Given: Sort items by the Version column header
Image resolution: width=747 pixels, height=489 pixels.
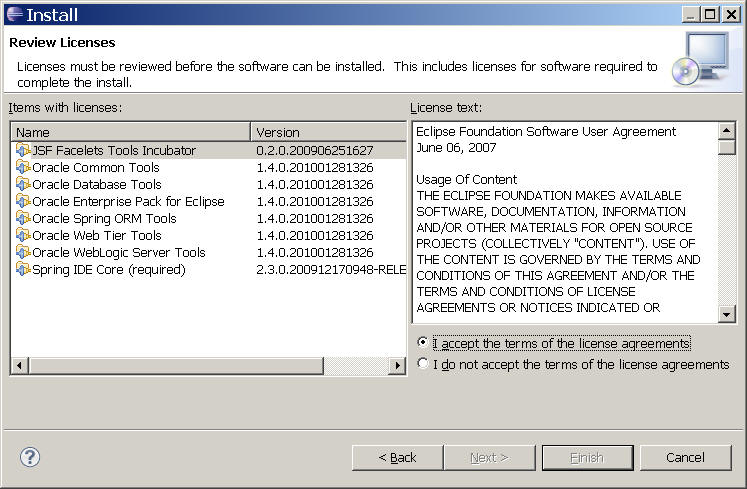Looking at the screenshot, I should point(328,132).
